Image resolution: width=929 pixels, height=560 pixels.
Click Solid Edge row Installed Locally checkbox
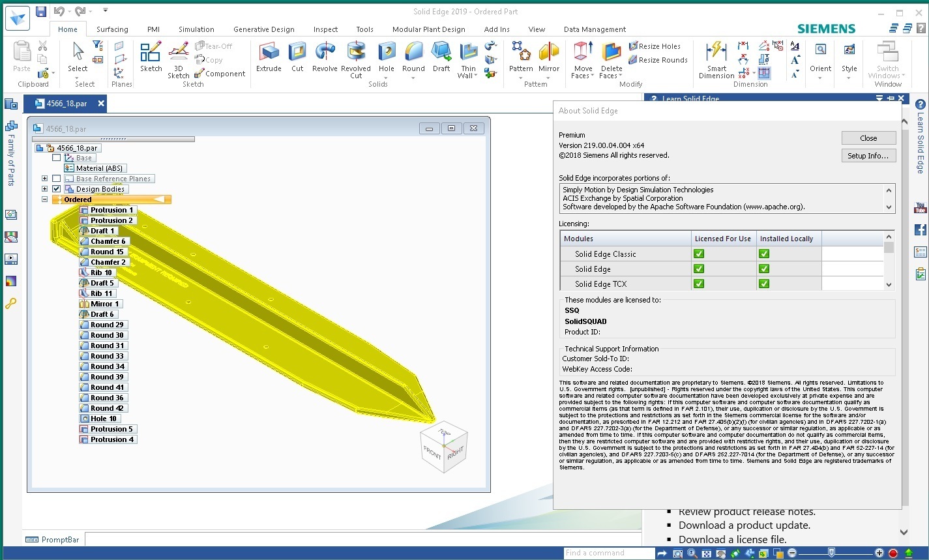tap(764, 269)
